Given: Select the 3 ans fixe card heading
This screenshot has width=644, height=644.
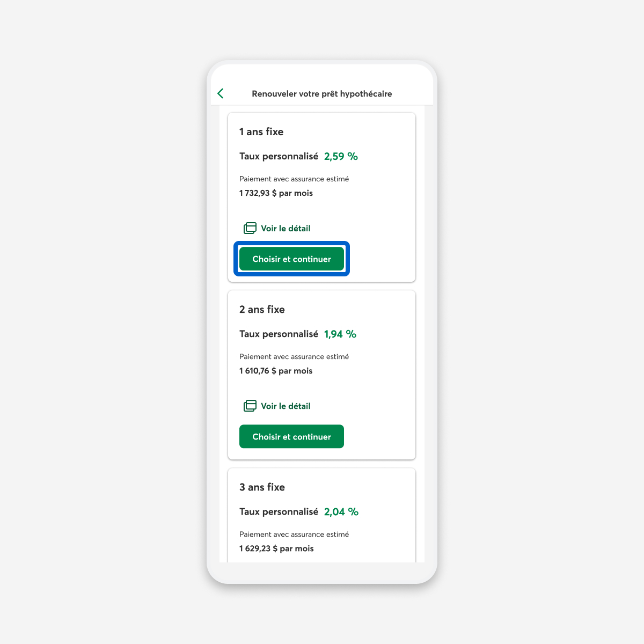Looking at the screenshot, I should 262,487.
